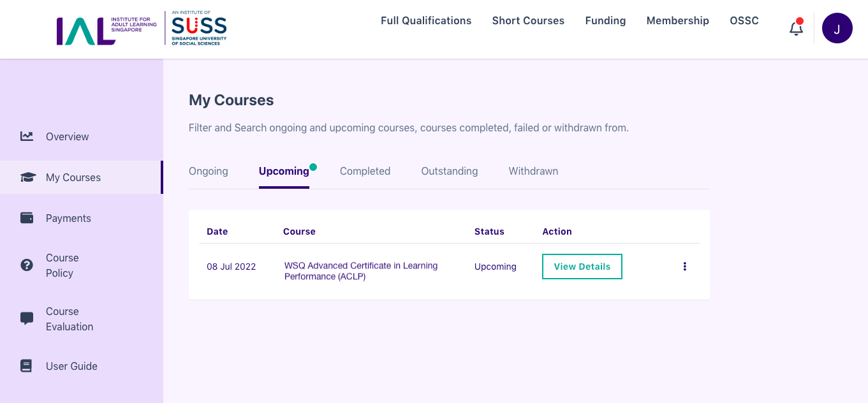
Task: Open Short Courses menu item
Action: tap(528, 20)
